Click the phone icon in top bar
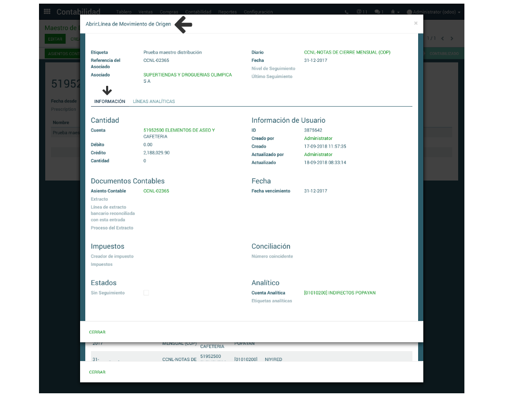Screen dimensions: 532x399 point(347,12)
